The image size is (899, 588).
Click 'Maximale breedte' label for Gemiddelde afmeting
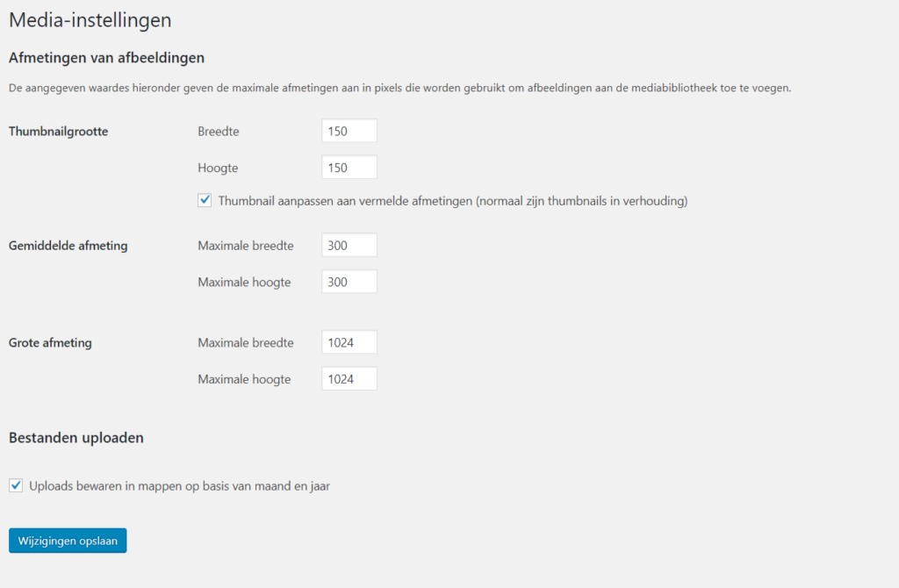(x=246, y=245)
